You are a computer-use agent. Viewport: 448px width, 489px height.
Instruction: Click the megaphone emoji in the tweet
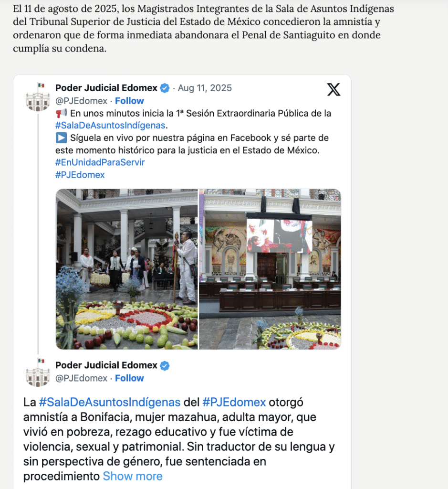coord(61,113)
